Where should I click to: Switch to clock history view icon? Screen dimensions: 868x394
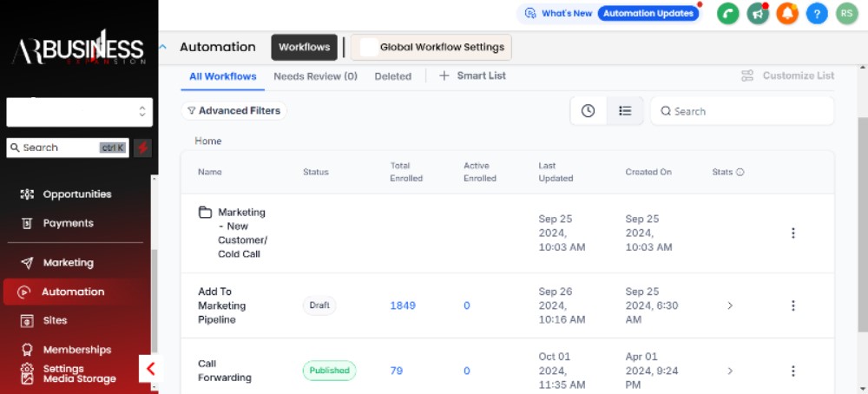(588, 111)
